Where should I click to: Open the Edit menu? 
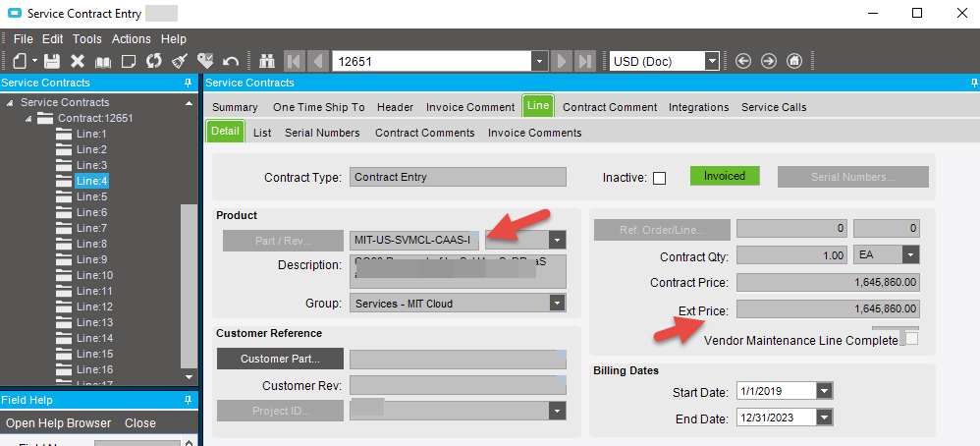point(52,38)
